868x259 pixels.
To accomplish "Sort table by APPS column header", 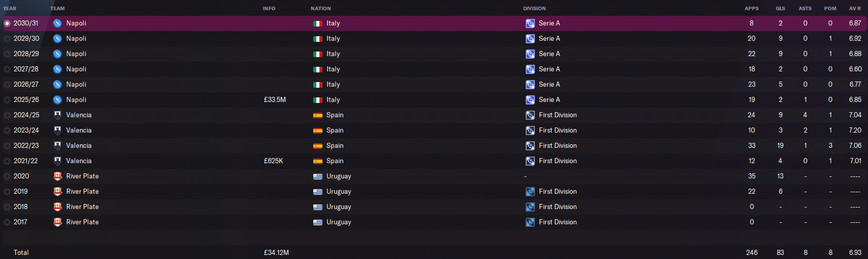I will 751,8.
